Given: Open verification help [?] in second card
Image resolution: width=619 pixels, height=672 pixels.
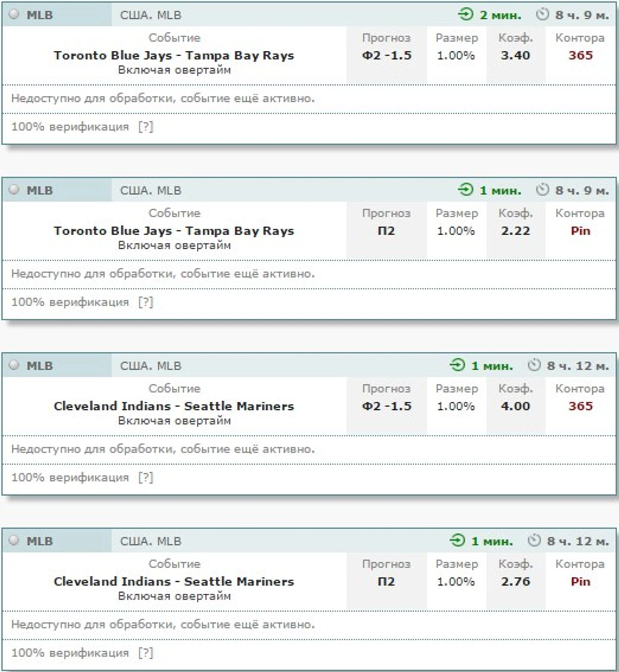Looking at the screenshot, I should coord(145,302).
